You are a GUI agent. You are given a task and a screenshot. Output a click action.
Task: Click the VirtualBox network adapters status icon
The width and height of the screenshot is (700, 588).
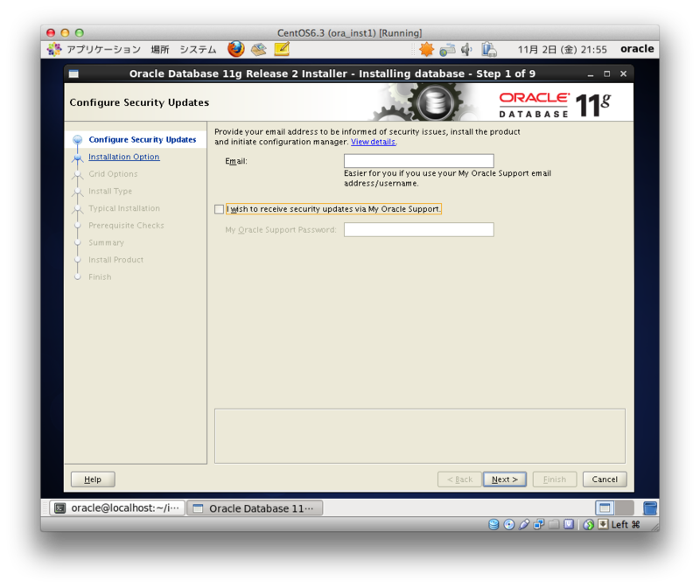click(539, 524)
